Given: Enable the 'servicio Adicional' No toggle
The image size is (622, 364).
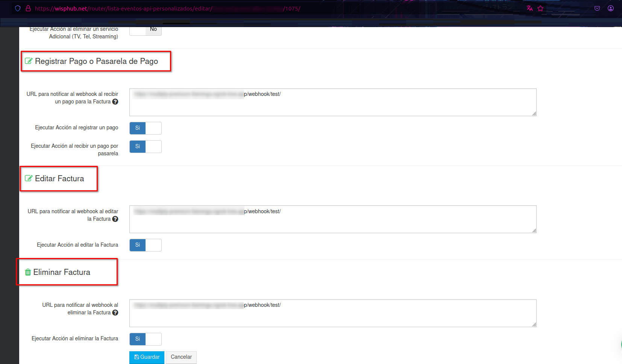Looking at the screenshot, I should [x=146, y=30].
